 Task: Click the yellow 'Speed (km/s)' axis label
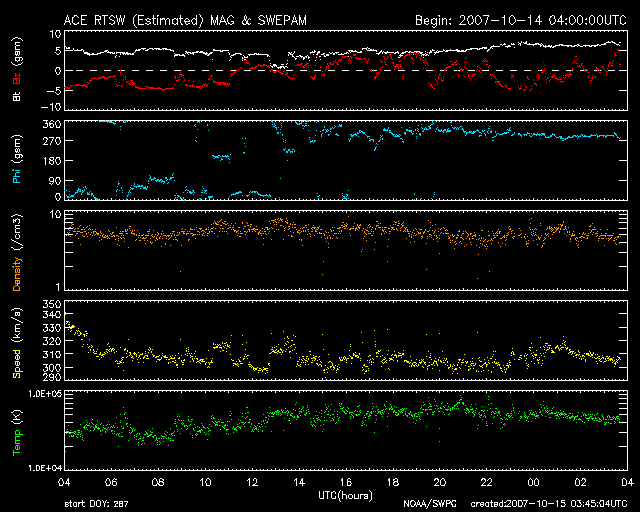17,343
